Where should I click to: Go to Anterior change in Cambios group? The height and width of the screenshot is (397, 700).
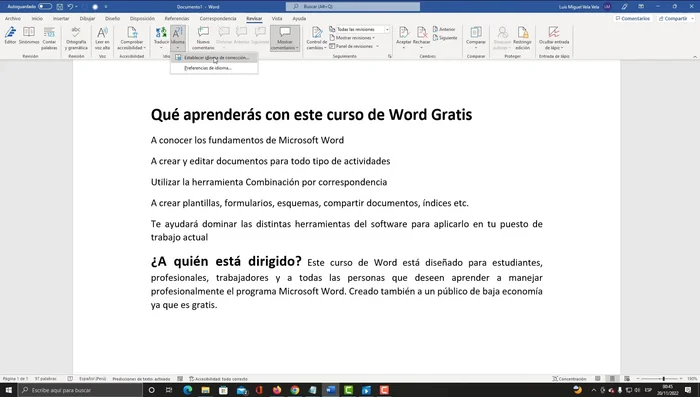click(444, 29)
